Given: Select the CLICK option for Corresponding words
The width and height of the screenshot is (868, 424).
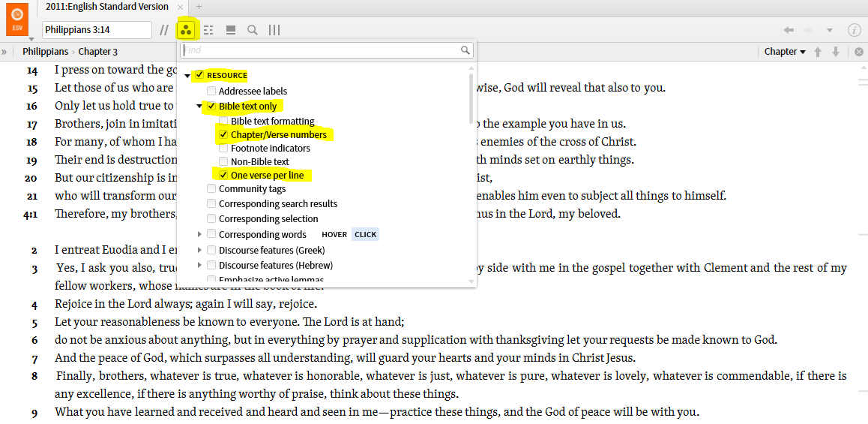Looking at the screenshot, I should 365,234.
